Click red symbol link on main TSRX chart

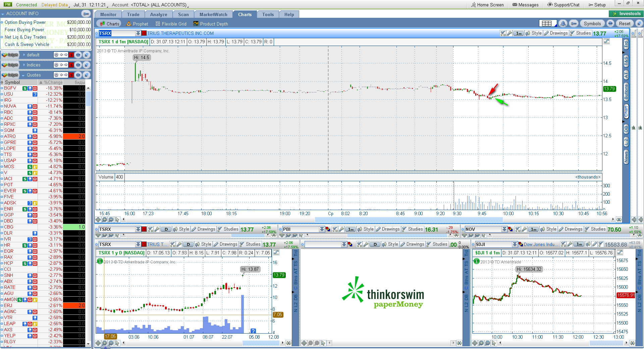coord(144,33)
